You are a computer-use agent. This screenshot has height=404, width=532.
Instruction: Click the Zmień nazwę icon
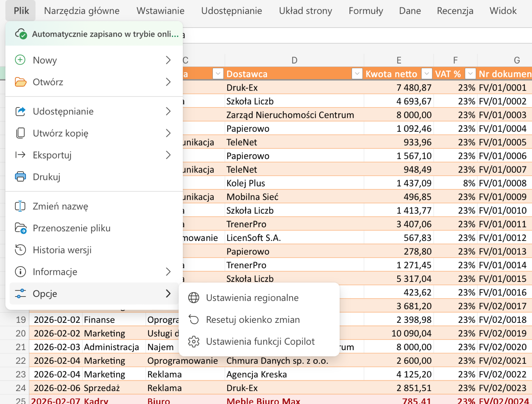point(20,206)
